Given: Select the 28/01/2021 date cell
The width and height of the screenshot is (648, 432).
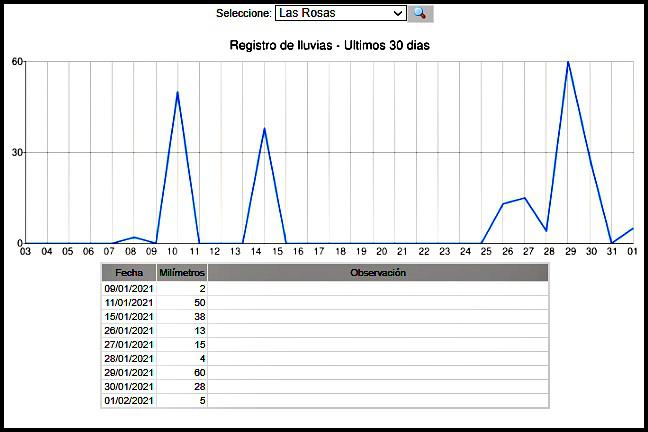Looking at the screenshot, I should coord(129,358).
